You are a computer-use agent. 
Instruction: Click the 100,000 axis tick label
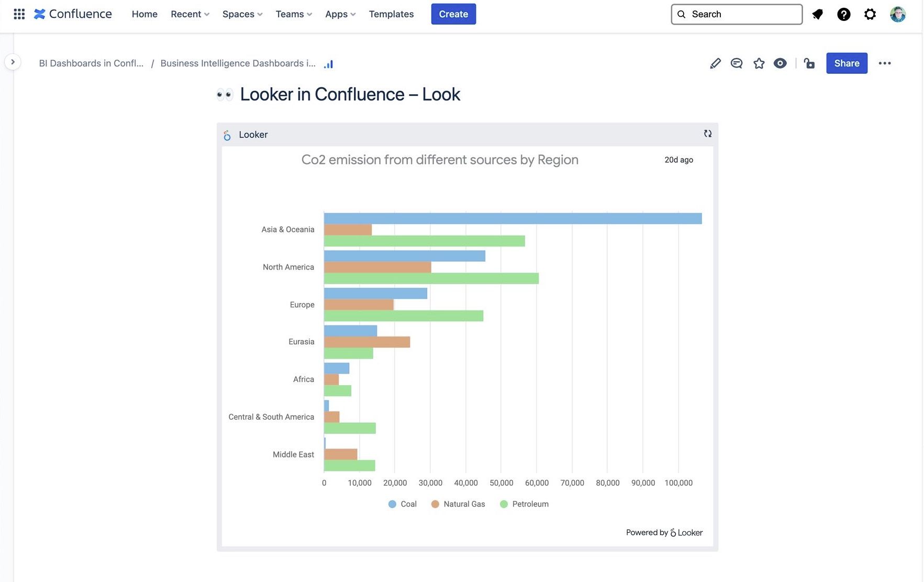678,483
